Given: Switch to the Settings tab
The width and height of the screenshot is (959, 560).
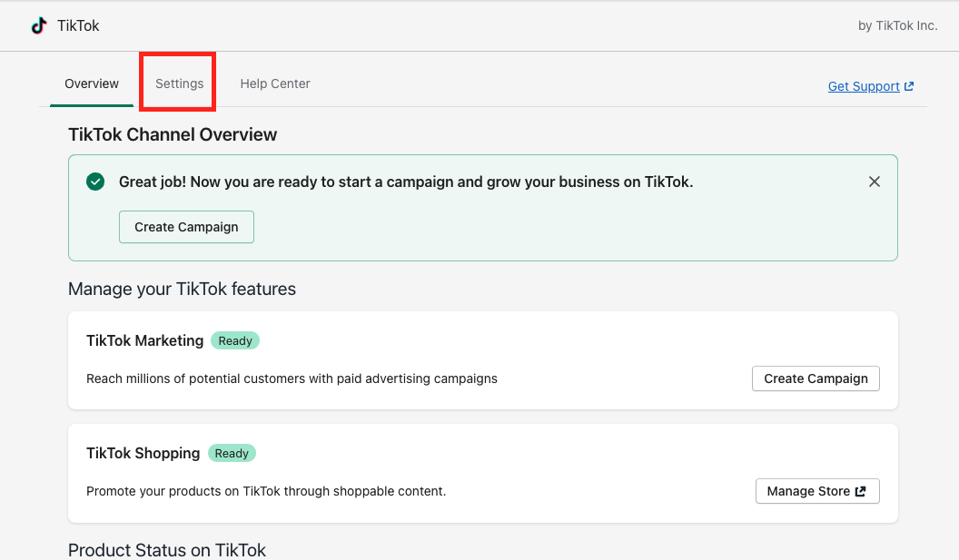Looking at the screenshot, I should tap(179, 84).
